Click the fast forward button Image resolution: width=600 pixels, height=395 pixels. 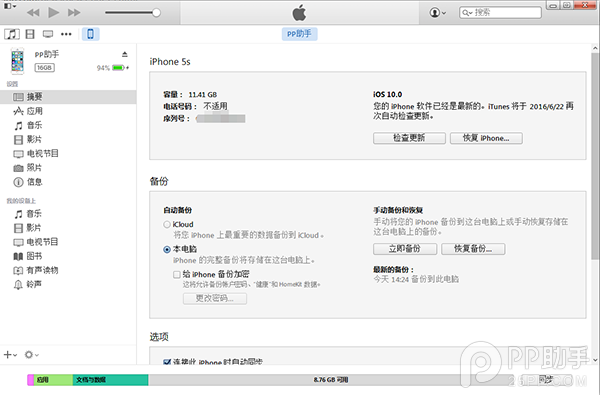pyautogui.click(x=74, y=13)
